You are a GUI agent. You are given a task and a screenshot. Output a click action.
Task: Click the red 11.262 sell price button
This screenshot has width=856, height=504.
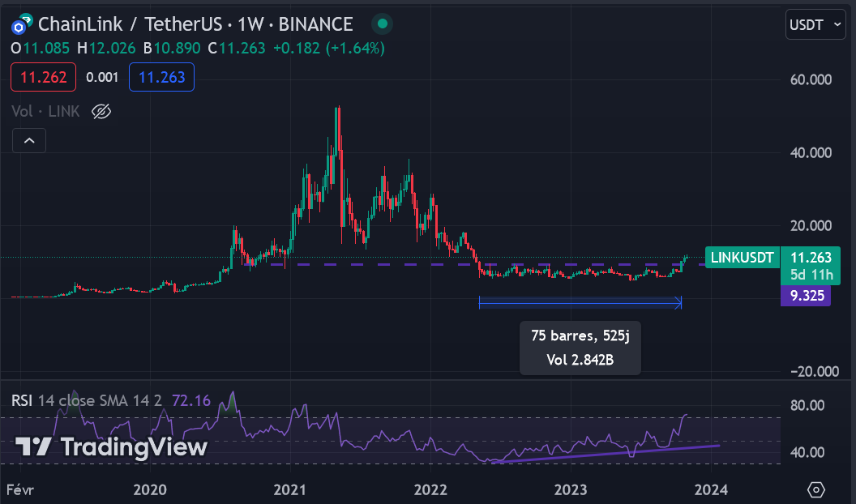43,78
